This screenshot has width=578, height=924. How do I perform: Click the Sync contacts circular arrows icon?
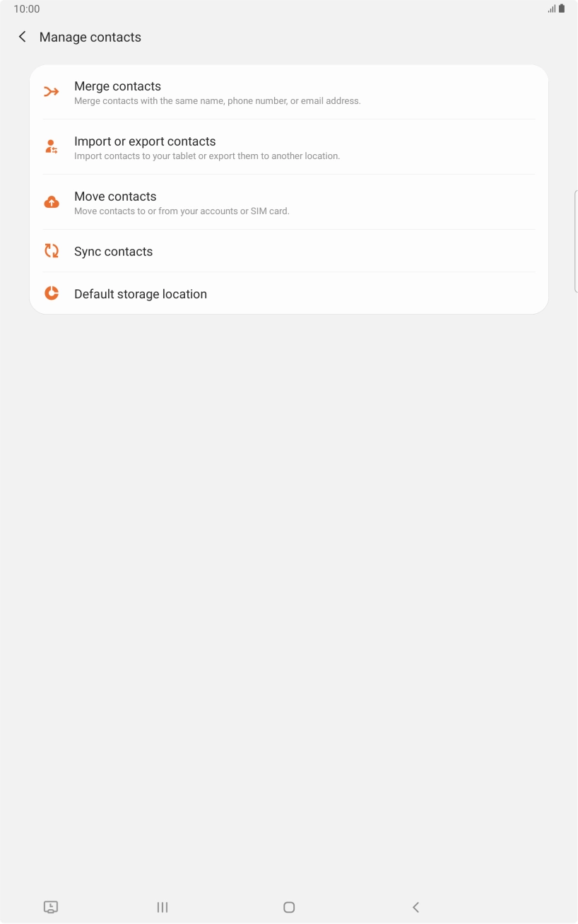[x=51, y=250]
